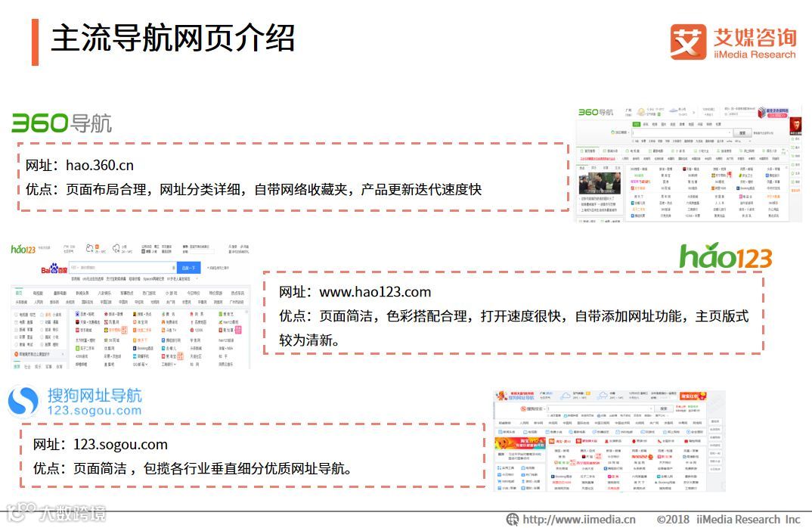The width and height of the screenshot is (812, 528).
Task: Click the blue 百度一下 button in hao123 screenshot
Action: coord(188,268)
